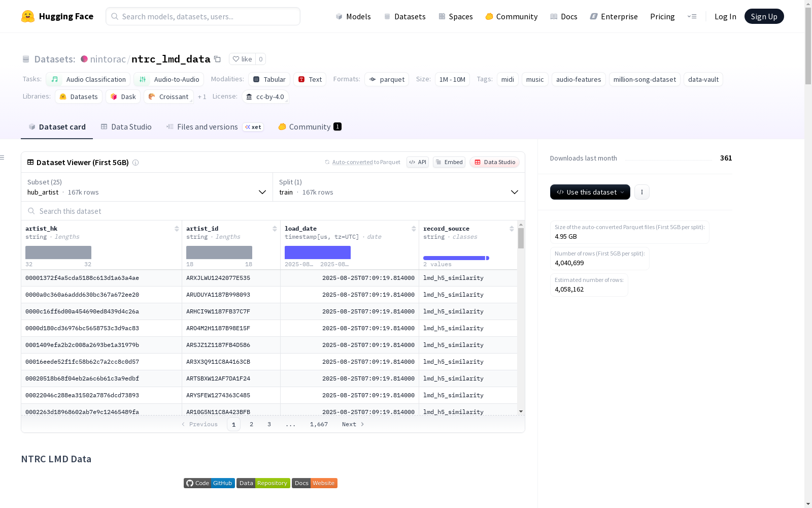The height and width of the screenshot is (508, 812).
Task: Focus the Search this dataset field
Action: (x=273, y=211)
